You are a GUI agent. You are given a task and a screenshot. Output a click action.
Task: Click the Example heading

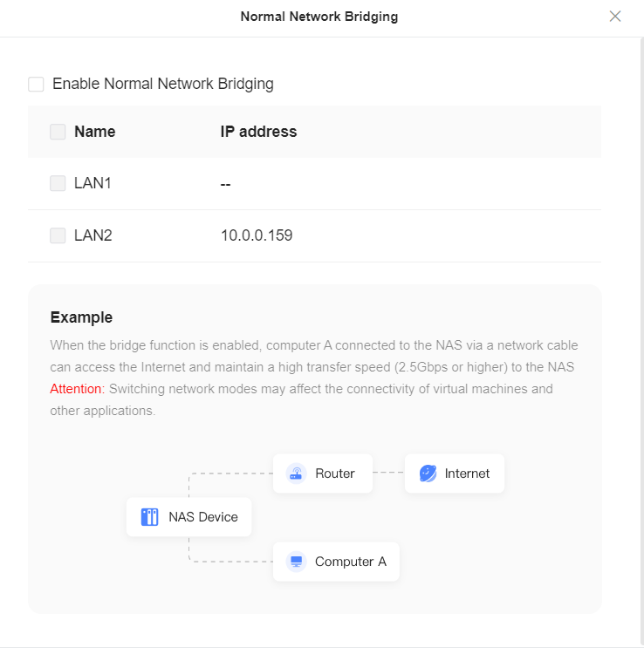(81, 317)
